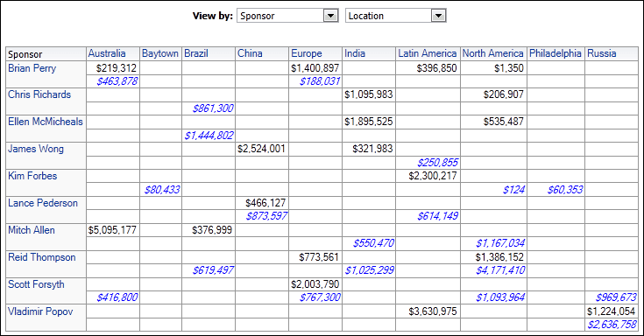The height and width of the screenshot is (336, 644).
Task: Click the Australia column header link
Action: 107,53
